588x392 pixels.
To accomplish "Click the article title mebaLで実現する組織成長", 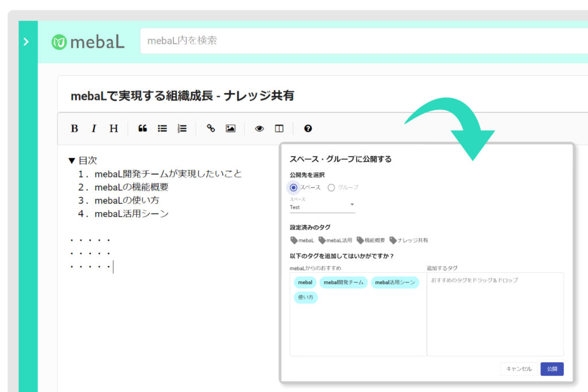I will click(182, 96).
